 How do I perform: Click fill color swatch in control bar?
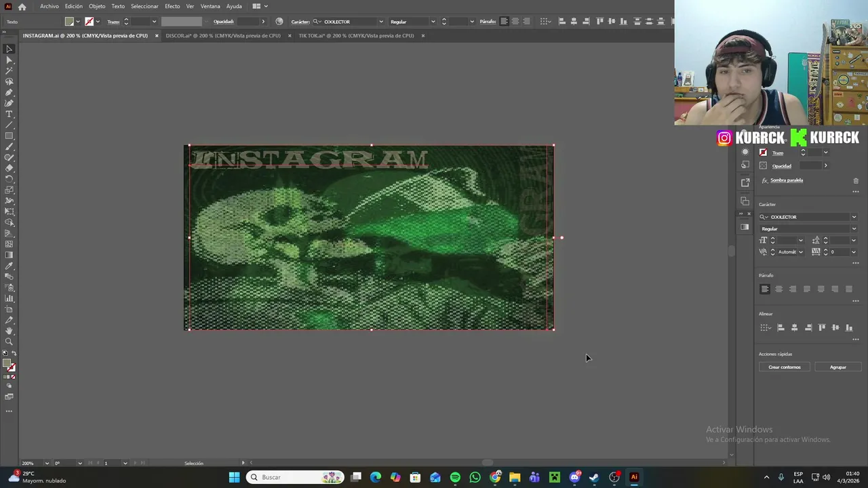pyautogui.click(x=68, y=22)
